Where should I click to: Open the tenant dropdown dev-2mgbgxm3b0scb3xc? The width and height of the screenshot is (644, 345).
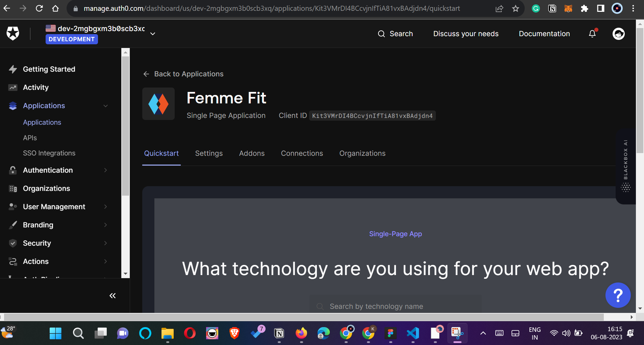(x=101, y=33)
